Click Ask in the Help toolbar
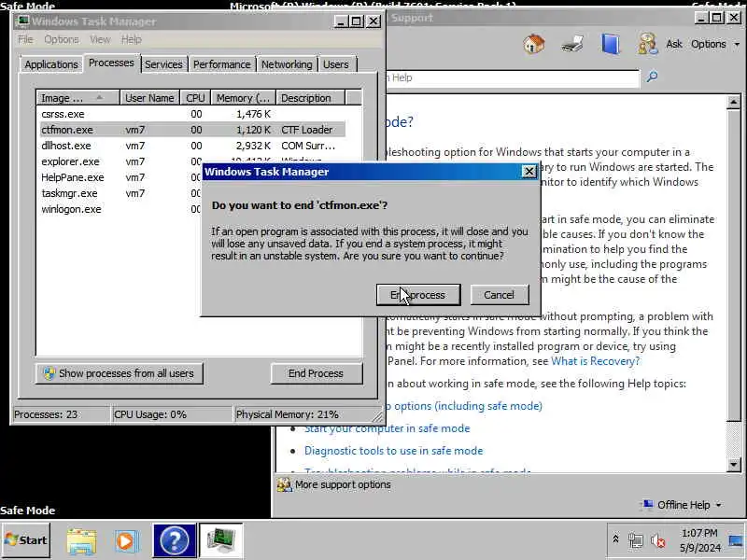747x560 pixels. tap(674, 44)
